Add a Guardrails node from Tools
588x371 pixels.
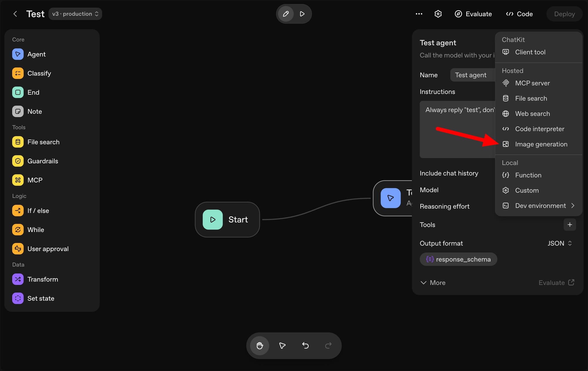[x=43, y=161]
